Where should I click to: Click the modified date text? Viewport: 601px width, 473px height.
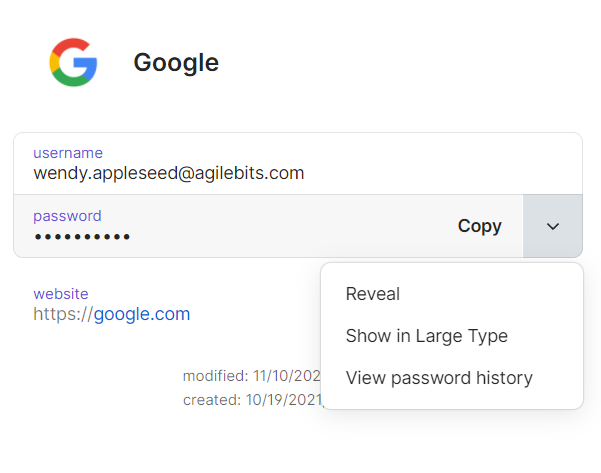click(x=250, y=376)
